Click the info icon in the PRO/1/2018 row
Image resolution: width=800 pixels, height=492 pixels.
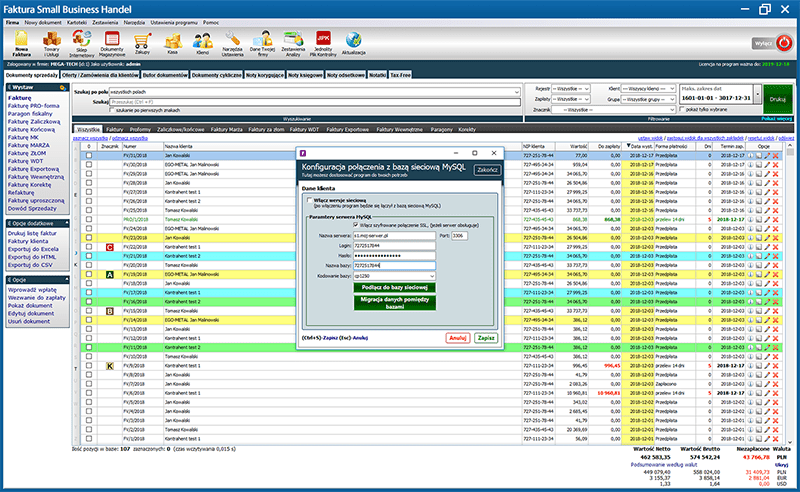coord(750,219)
